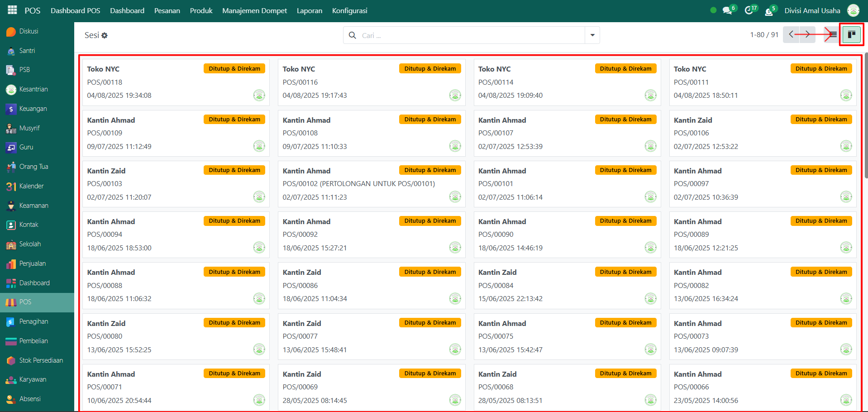Screen dimensions: 868x412
Task: Click the Sesi gear settings icon
Action: (x=105, y=35)
